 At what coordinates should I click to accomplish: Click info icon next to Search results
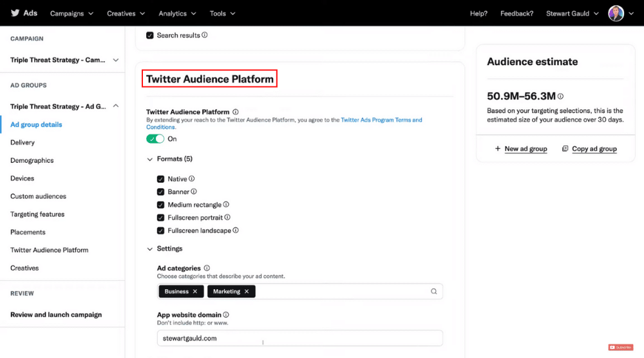[205, 35]
